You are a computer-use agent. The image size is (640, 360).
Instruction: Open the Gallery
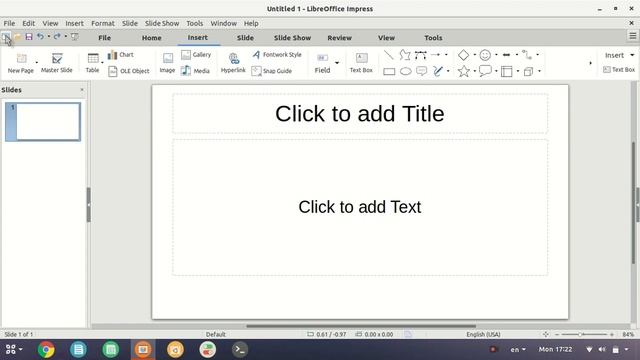click(196, 55)
